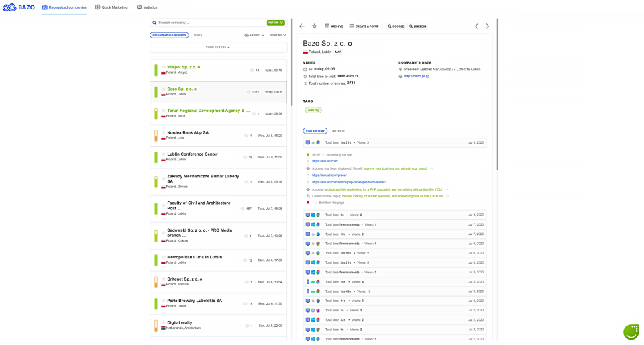Star the Bazo company in detail toolbar
This screenshot has width=644, height=345.
click(314, 26)
